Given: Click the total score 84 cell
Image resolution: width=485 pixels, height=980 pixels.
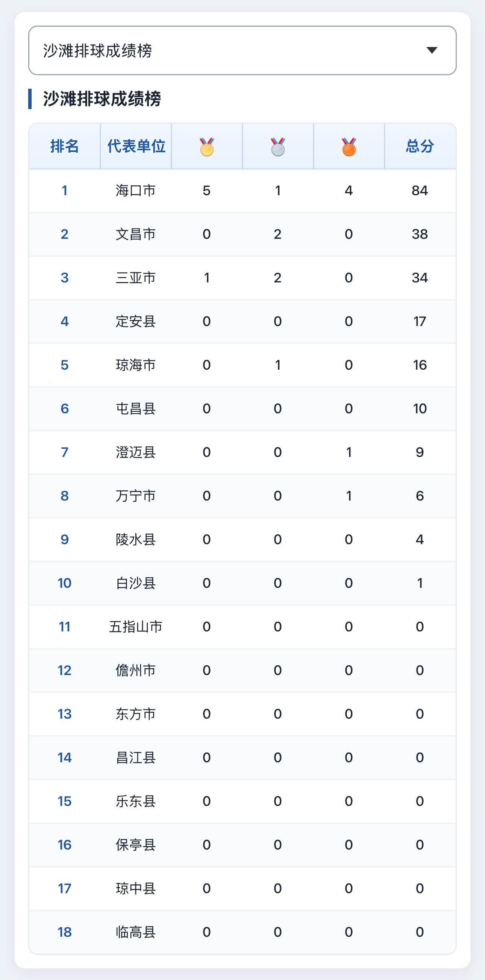Looking at the screenshot, I should pyautogui.click(x=420, y=191).
